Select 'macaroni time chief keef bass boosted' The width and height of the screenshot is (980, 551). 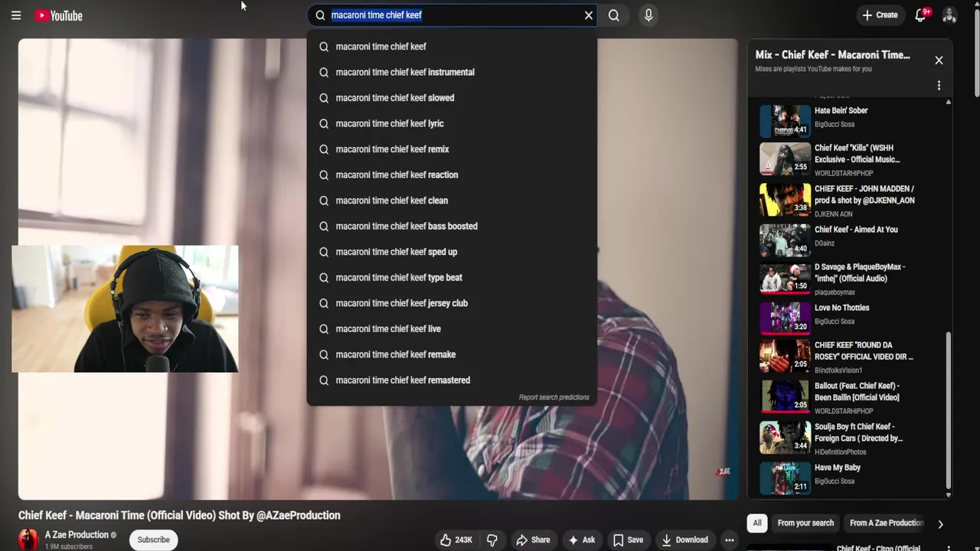coord(452,226)
